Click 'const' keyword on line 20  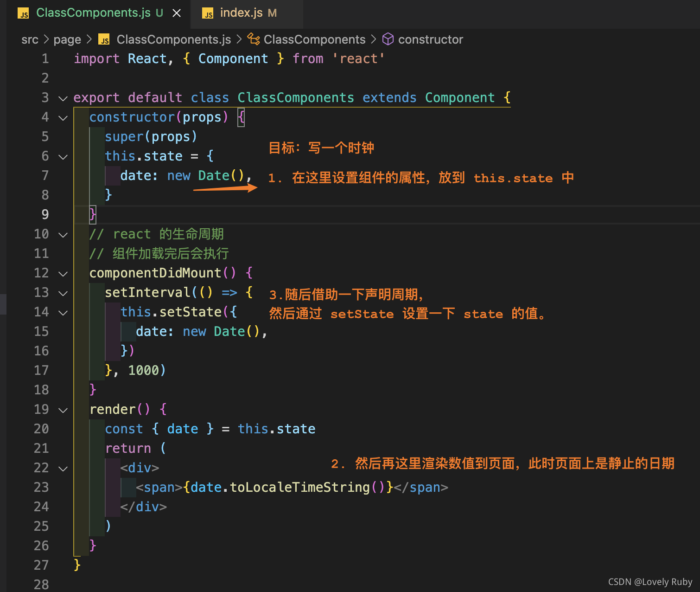pyautogui.click(x=124, y=429)
